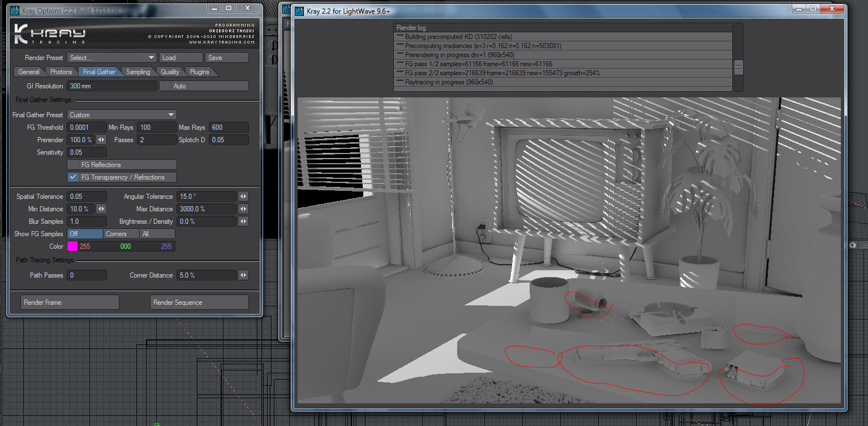Set Show FG Samples to Corners
868x426 pixels.
click(x=121, y=234)
